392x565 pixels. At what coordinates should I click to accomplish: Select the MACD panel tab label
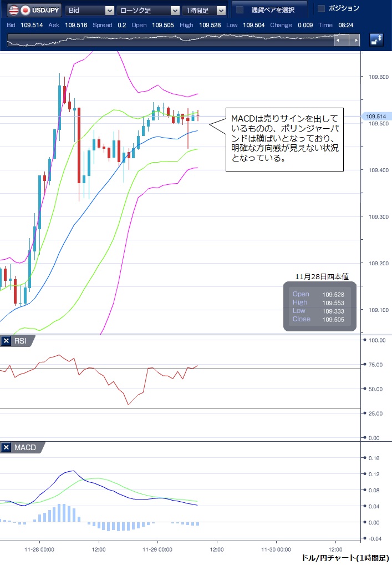coord(25,447)
